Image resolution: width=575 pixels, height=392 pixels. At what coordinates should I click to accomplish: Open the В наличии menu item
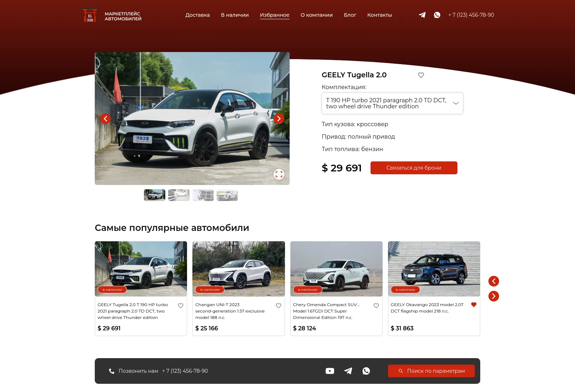coord(235,15)
